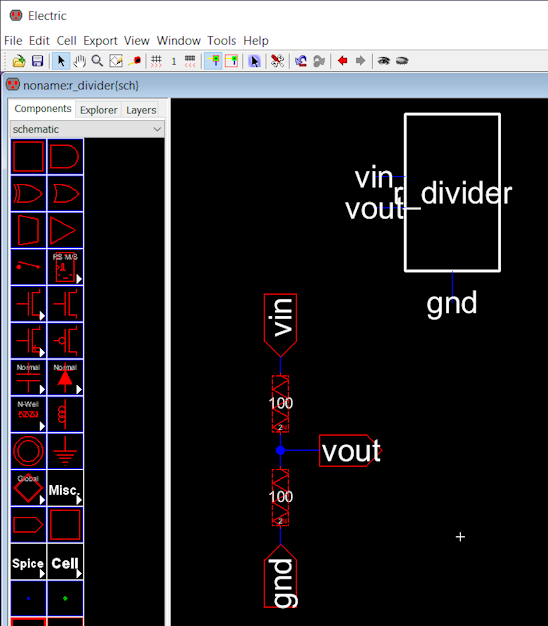Select the AND gate component

point(65,156)
